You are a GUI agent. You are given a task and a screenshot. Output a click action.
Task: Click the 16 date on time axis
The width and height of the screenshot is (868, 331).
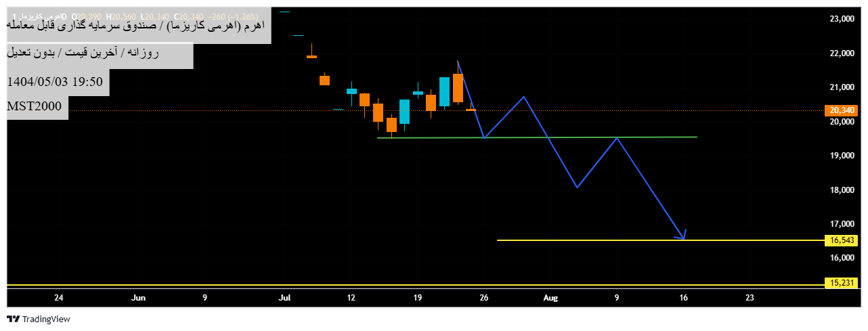click(683, 298)
